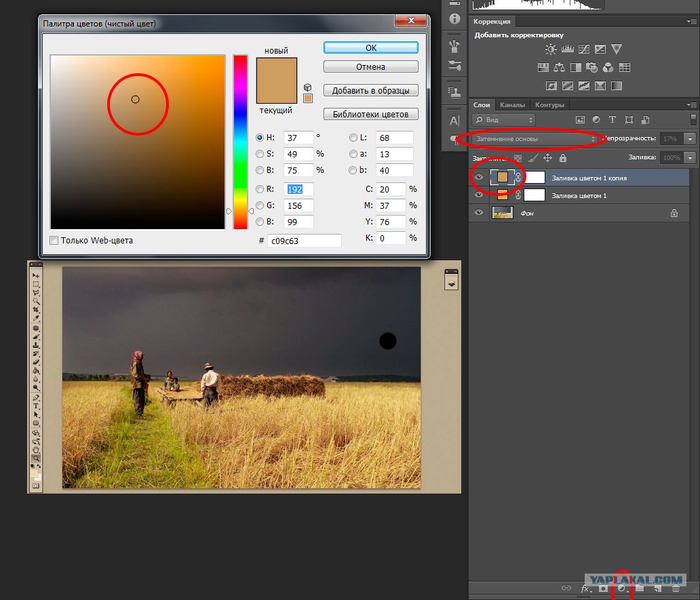
Task: Open the Затемнение основы blend mode dropdown
Action: tap(534, 139)
